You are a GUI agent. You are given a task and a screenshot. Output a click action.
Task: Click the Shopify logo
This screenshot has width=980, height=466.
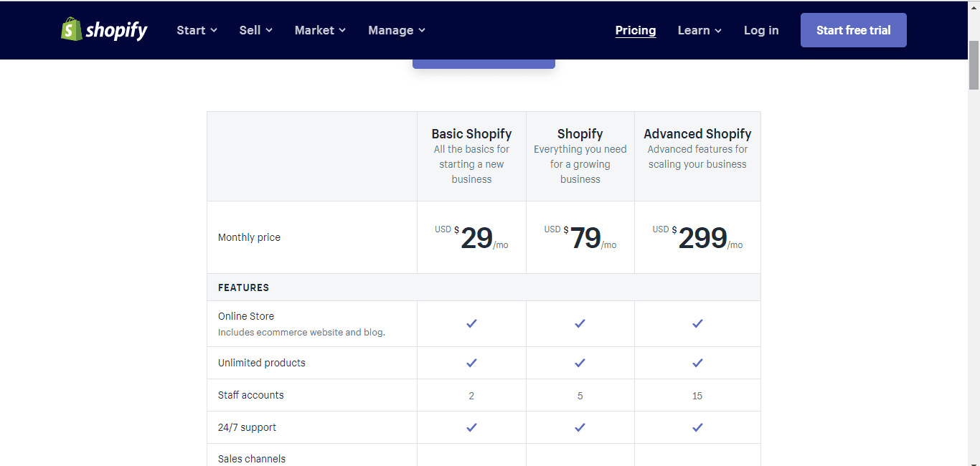click(x=104, y=29)
